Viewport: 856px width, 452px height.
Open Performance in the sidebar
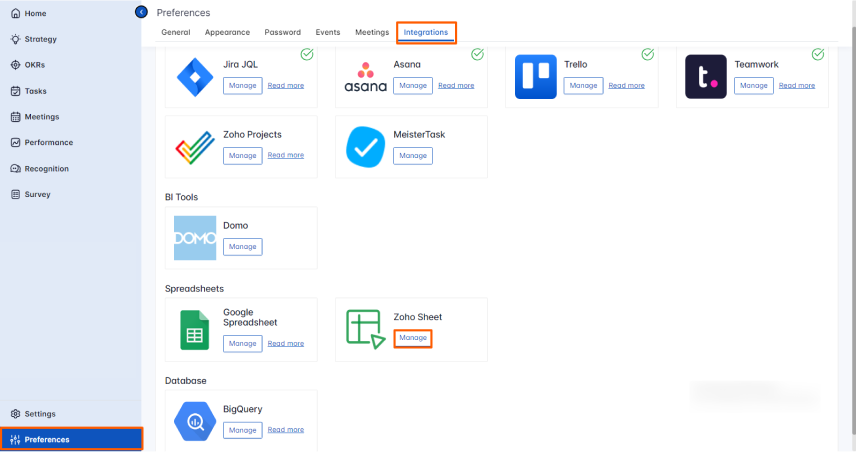(49, 142)
